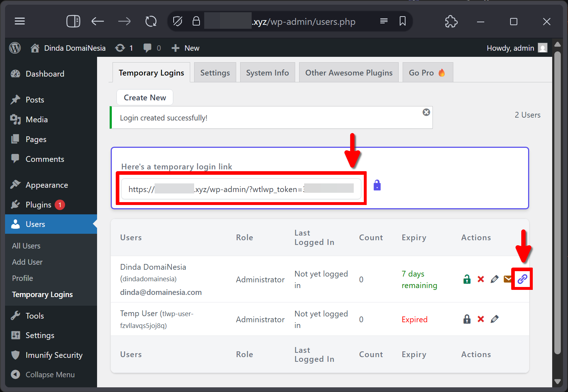Open Howdy, admin account menu

tap(517, 48)
